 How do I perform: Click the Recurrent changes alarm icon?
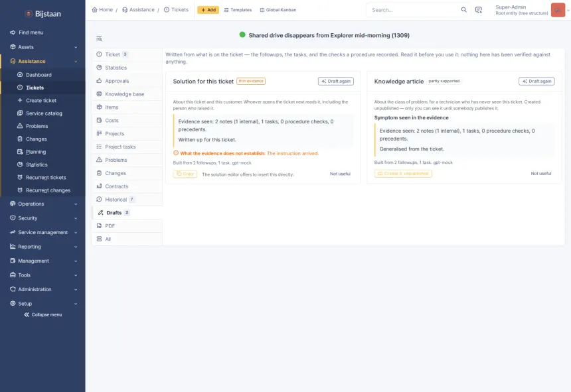[20, 190]
